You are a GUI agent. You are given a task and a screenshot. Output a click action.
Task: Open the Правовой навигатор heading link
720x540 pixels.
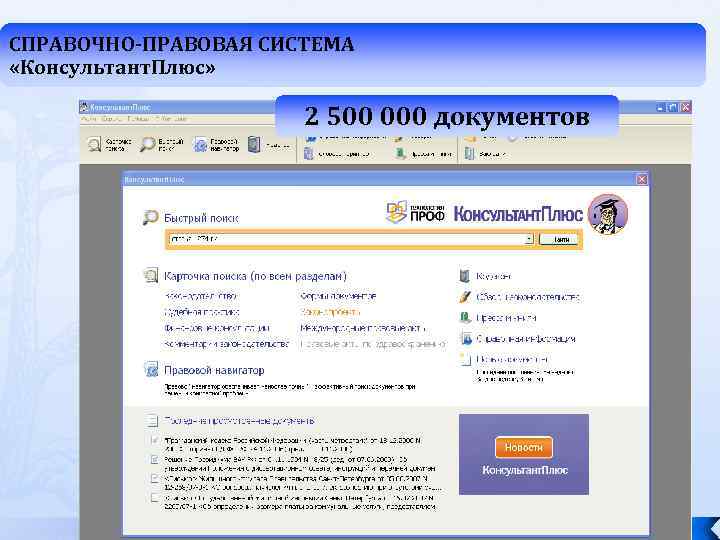(214, 370)
